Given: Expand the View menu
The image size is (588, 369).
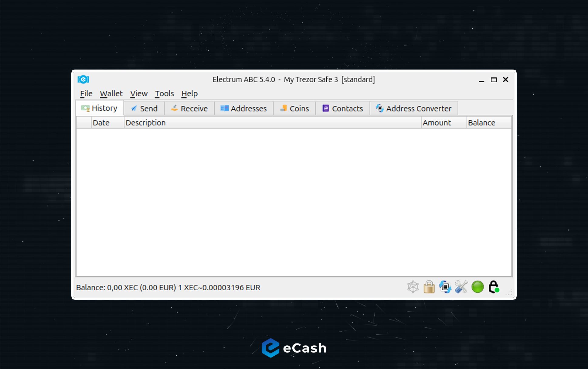Looking at the screenshot, I should pos(139,94).
